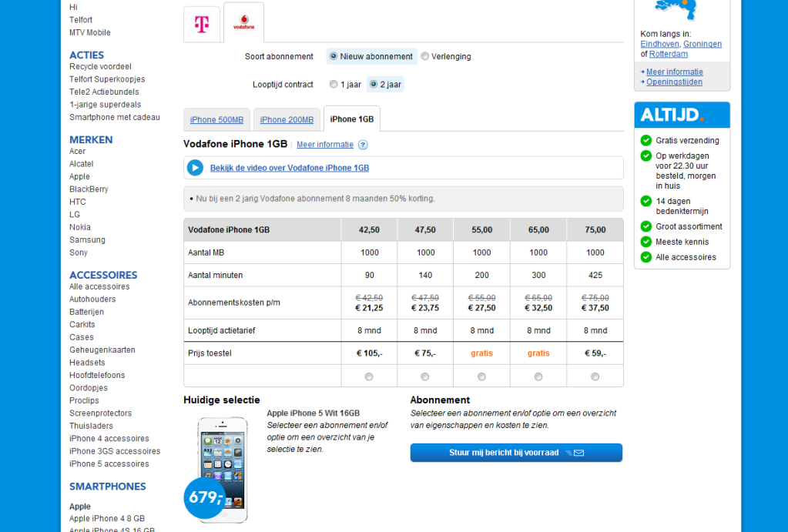Open Cases accessories link

82,337
